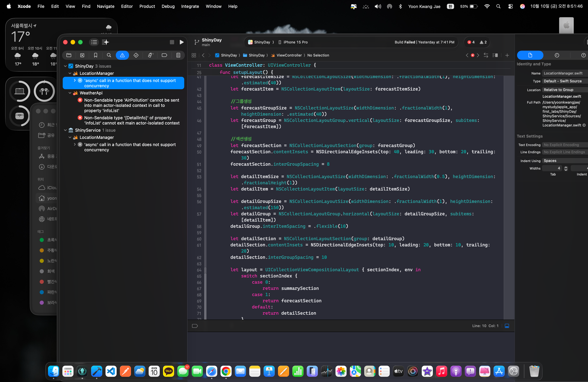
Task: Show the Report navigator
Action: tap(178, 55)
